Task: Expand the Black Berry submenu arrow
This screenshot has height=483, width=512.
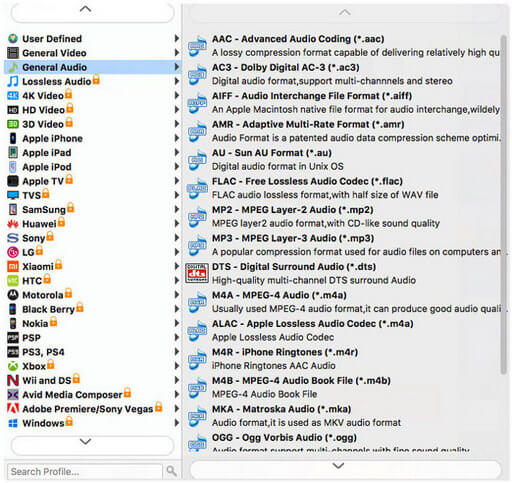Action: [x=177, y=309]
